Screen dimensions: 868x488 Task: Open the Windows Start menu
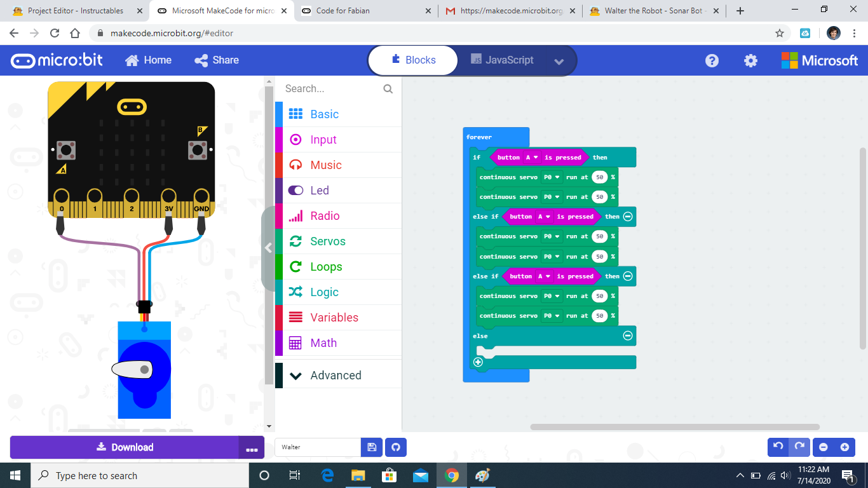[15, 475]
